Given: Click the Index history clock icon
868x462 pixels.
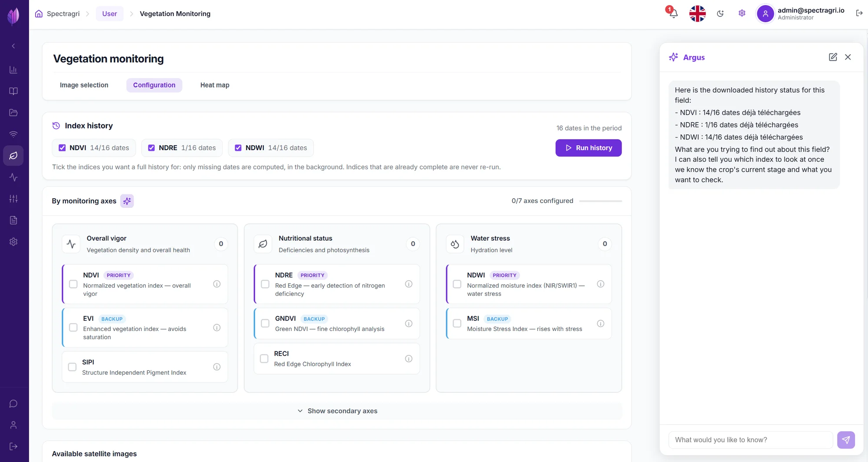Looking at the screenshot, I should (x=56, y=126).
